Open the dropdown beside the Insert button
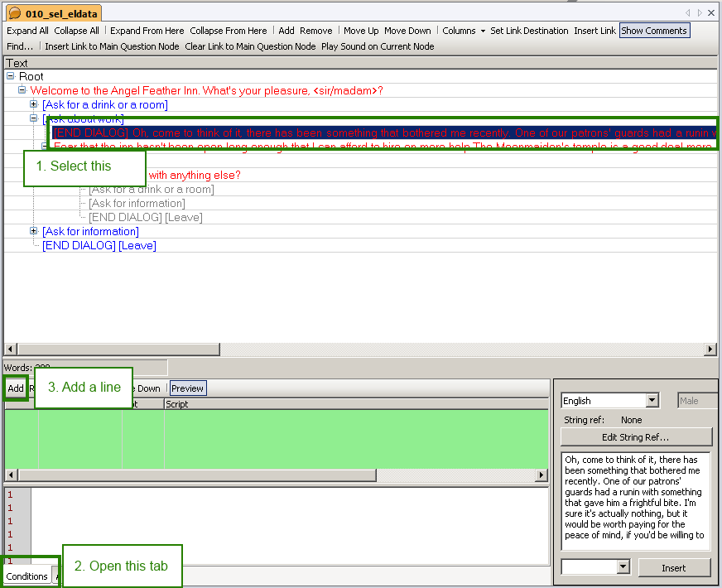Viewport: 722px width, 588px height. tap(623, 566)
